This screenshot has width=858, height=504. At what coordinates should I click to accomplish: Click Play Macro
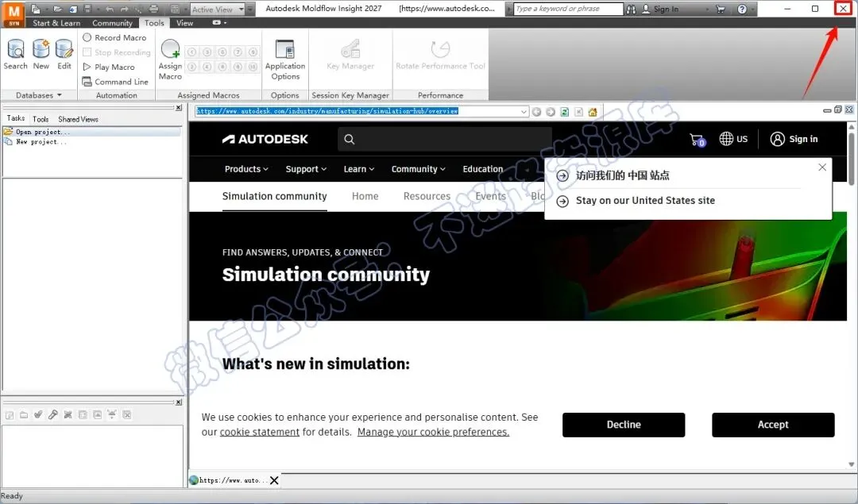coord(108,67)
